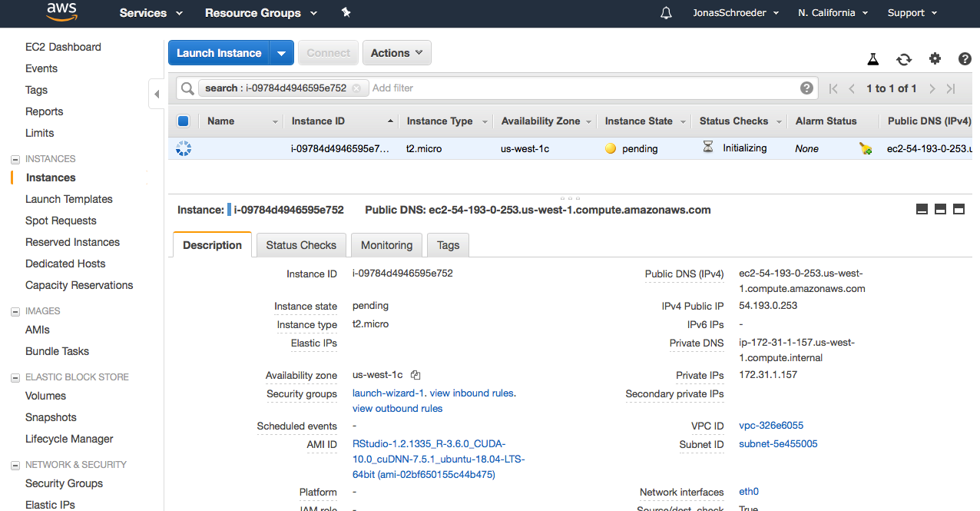Minimize the details pane

tap(922, 209)
